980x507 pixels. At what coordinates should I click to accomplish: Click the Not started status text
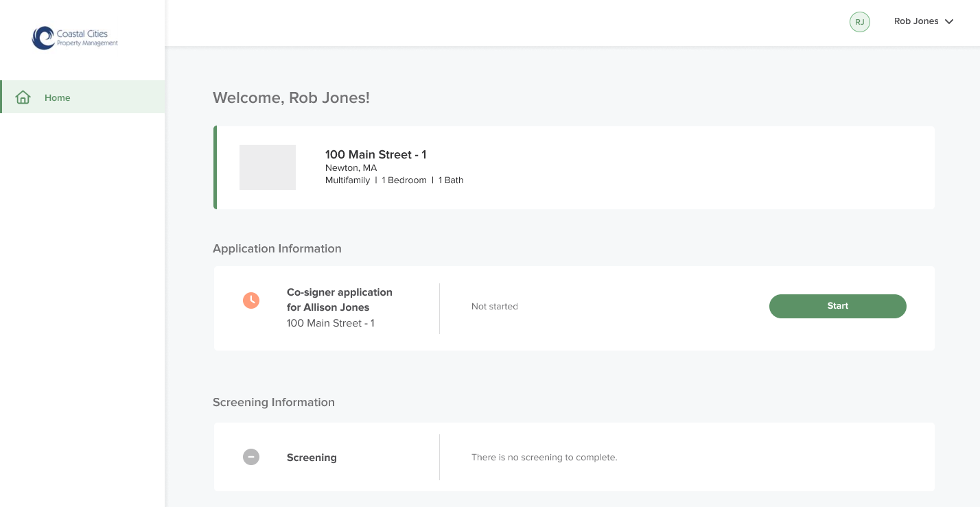(494, 307)
